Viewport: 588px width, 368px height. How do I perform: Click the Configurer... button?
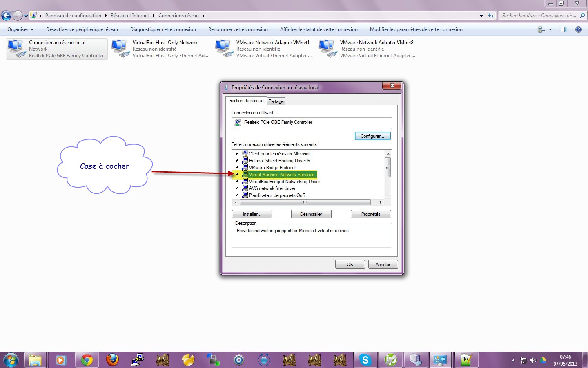(x=372, y=136)
